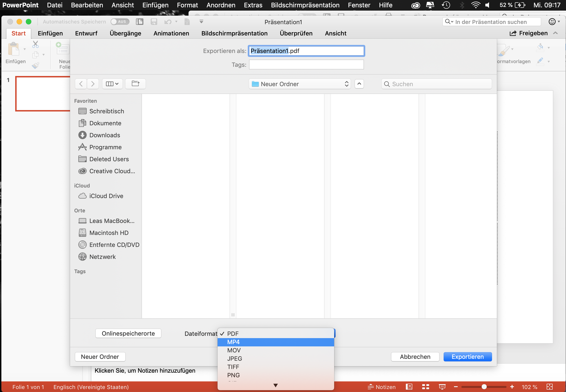Open the quick access toolbar customize arrow
This screenshot has width=566, height=392.
click(x=201, y=22)
